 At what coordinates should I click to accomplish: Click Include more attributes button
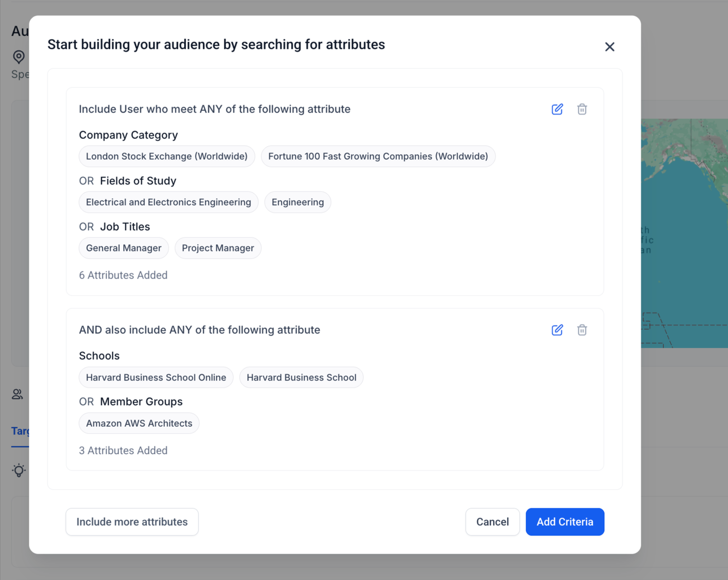pyautogui.click(x=132, y=522)
